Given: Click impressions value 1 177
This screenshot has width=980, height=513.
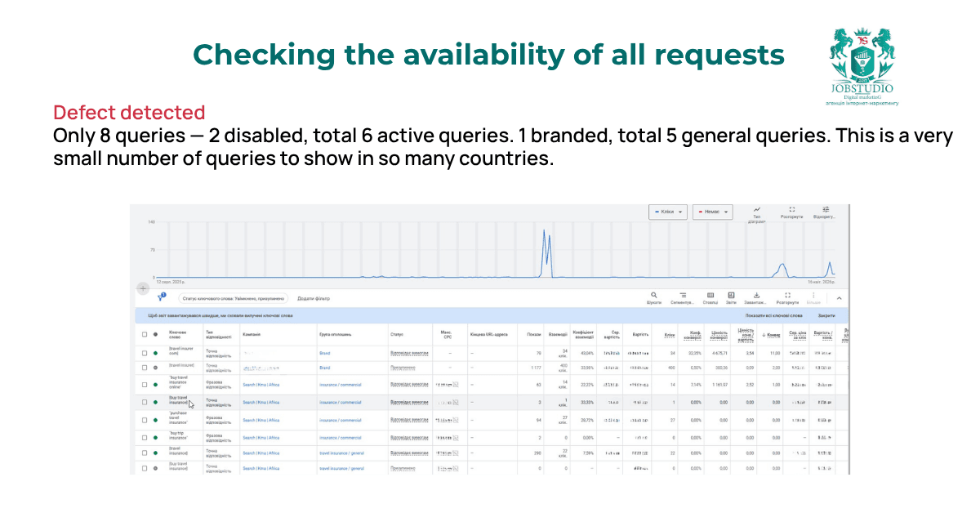Looking at the screenshot, I should (536, 368).
